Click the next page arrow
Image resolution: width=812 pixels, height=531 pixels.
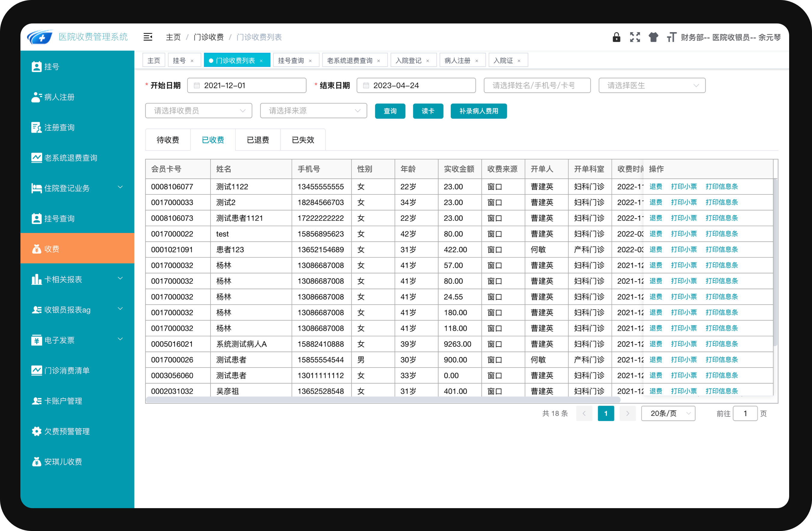(x=627, y=414)
